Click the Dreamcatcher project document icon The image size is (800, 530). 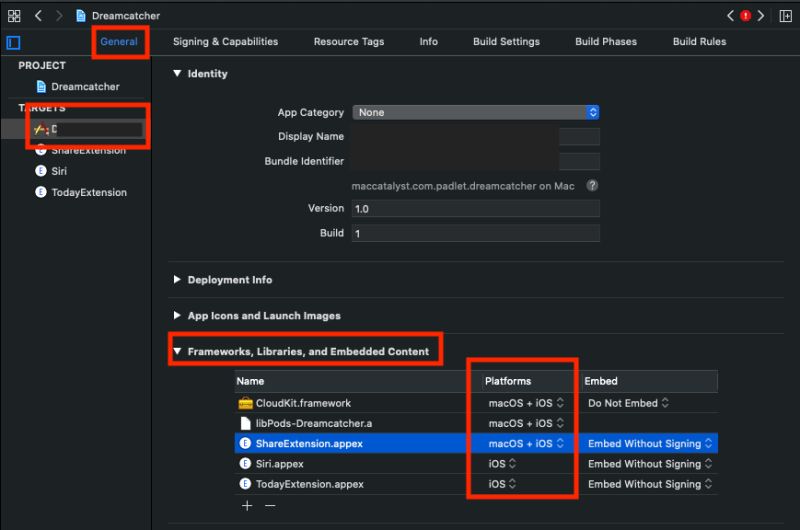(41, 87)
